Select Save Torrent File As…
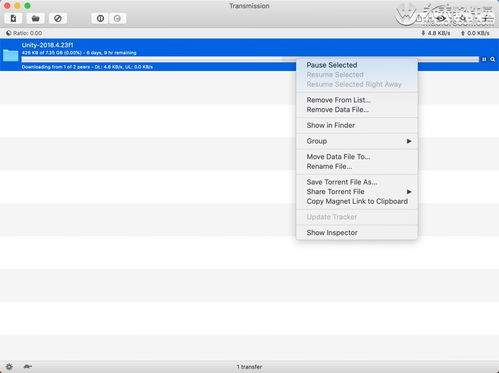The image size is (499, 373). pyautogui.click(x=357, y=182)
